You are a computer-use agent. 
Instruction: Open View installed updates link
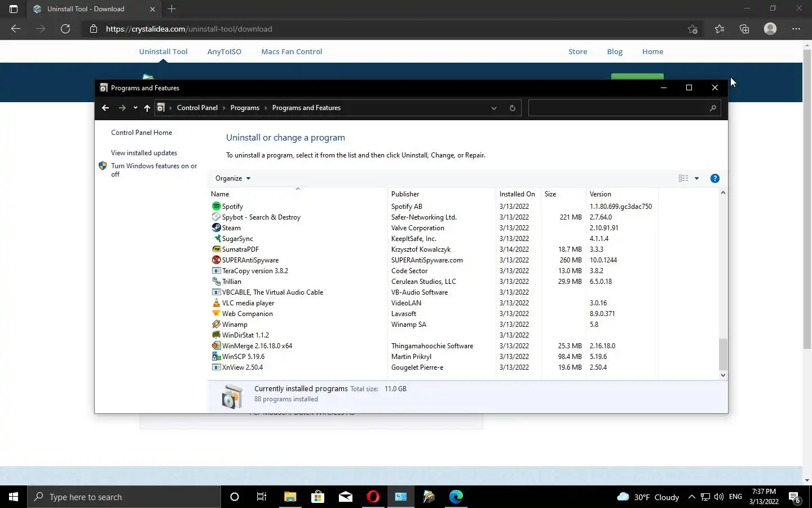point(144,153)
